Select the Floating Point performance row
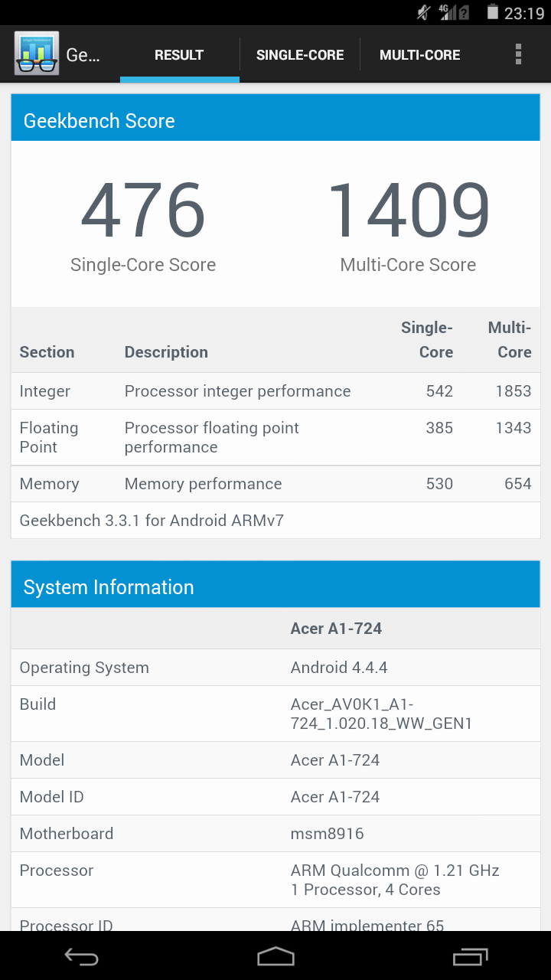551x980 pixels. [275, 437]
